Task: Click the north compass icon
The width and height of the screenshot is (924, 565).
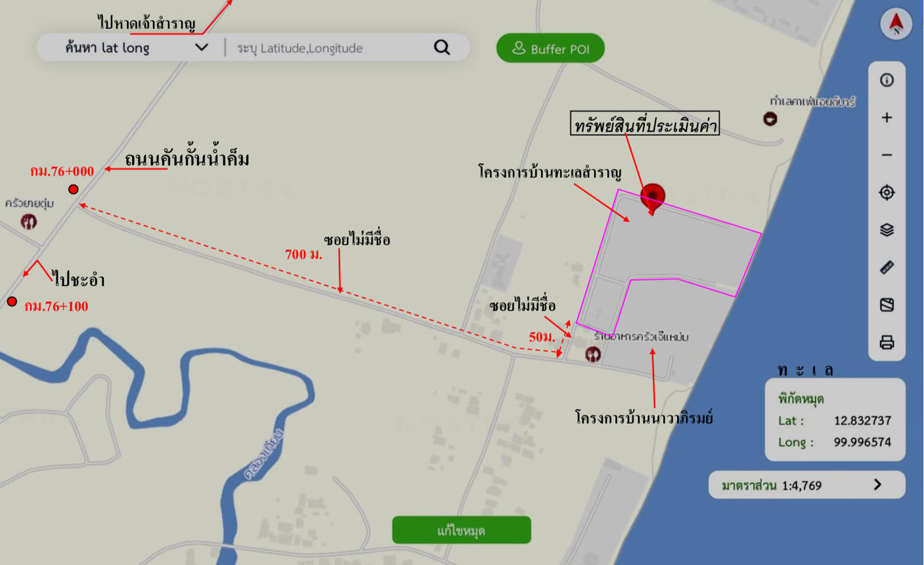Action: [896, 24]
